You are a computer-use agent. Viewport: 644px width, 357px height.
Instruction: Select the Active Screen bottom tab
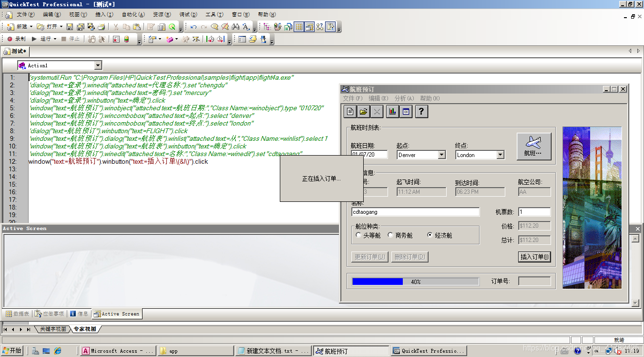(117, 314)
